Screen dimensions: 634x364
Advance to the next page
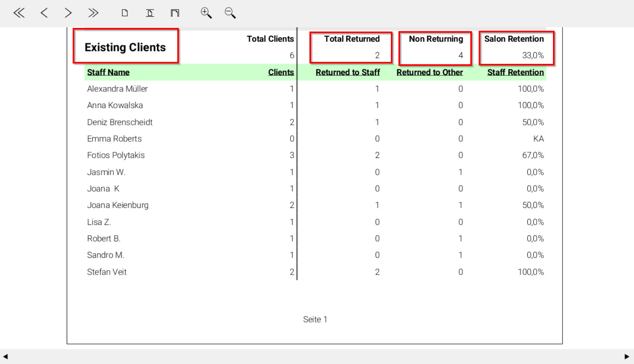pos(68,13)
